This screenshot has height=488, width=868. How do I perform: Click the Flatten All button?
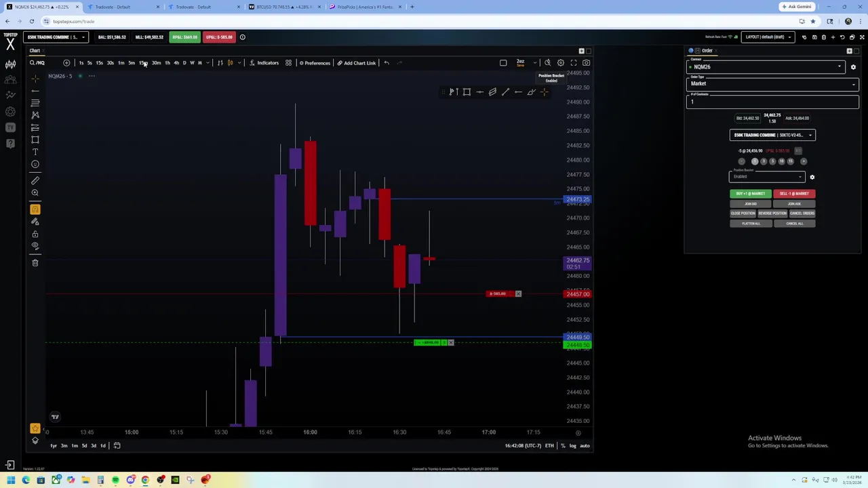point(751,224)
